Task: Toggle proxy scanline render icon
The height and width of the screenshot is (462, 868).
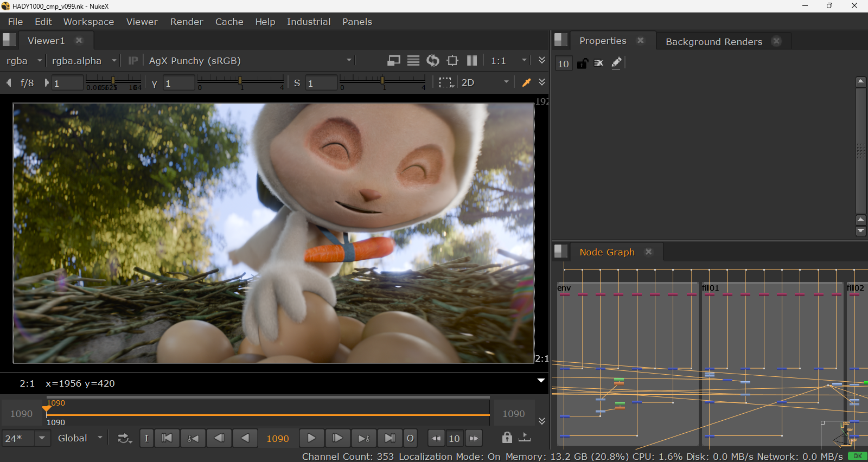Action: [413, 61]
